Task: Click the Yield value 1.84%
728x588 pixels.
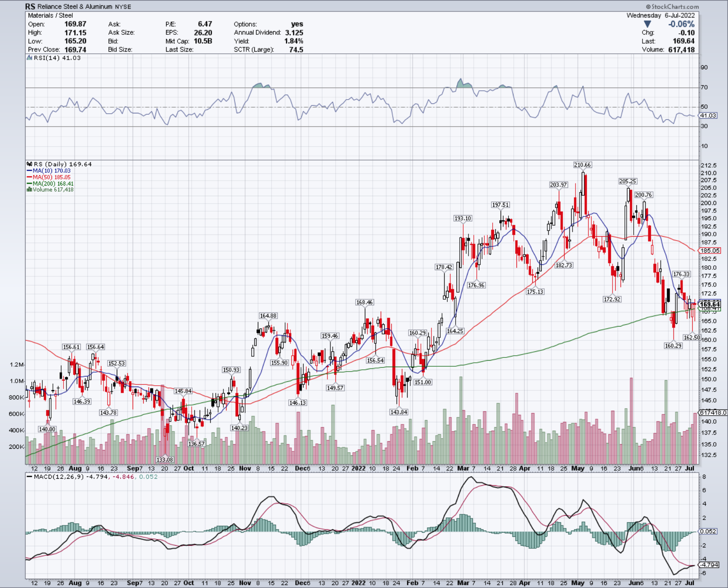Action: coord(294,41)
